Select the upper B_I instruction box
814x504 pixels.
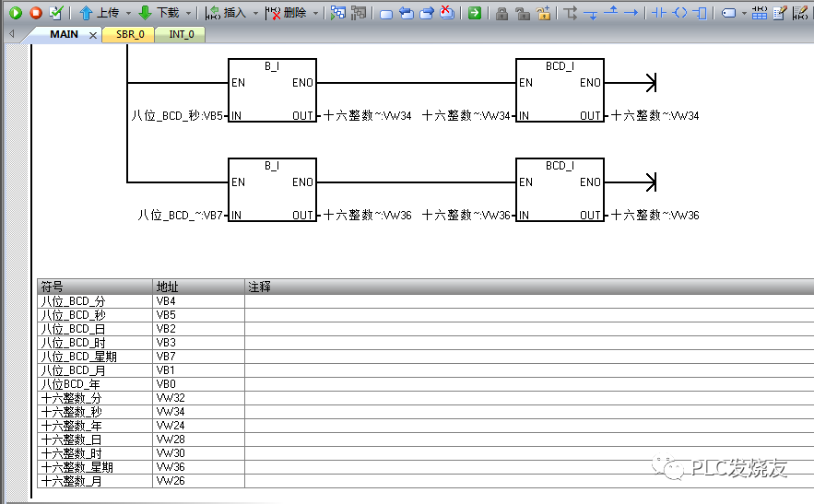click(x=272, y=90)
